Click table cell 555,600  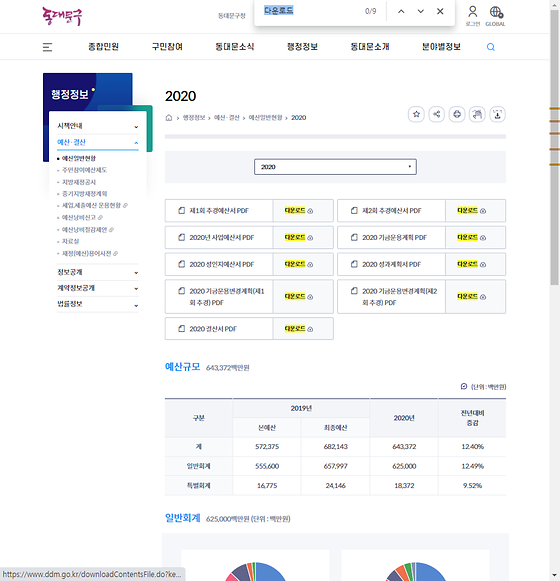coord(267,466)
